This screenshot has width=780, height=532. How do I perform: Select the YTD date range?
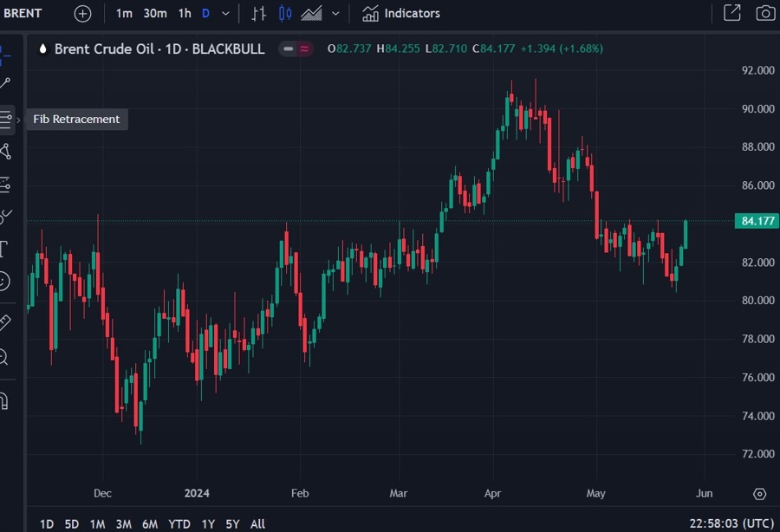(x=179, y=524)
